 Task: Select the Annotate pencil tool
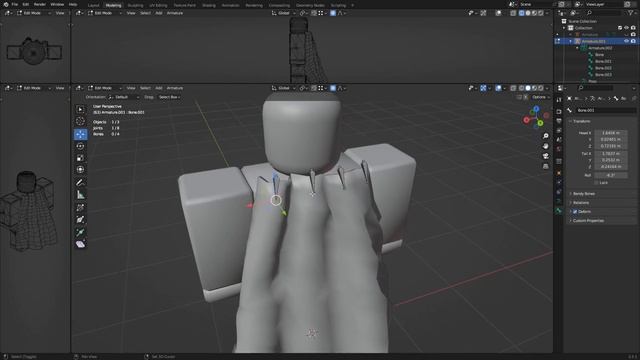tap(80, 182)
